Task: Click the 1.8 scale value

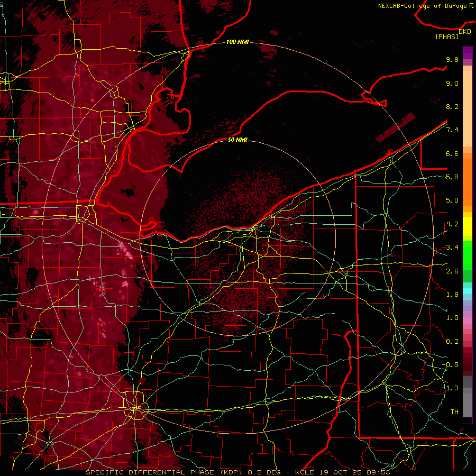Action: coord(452,295)
